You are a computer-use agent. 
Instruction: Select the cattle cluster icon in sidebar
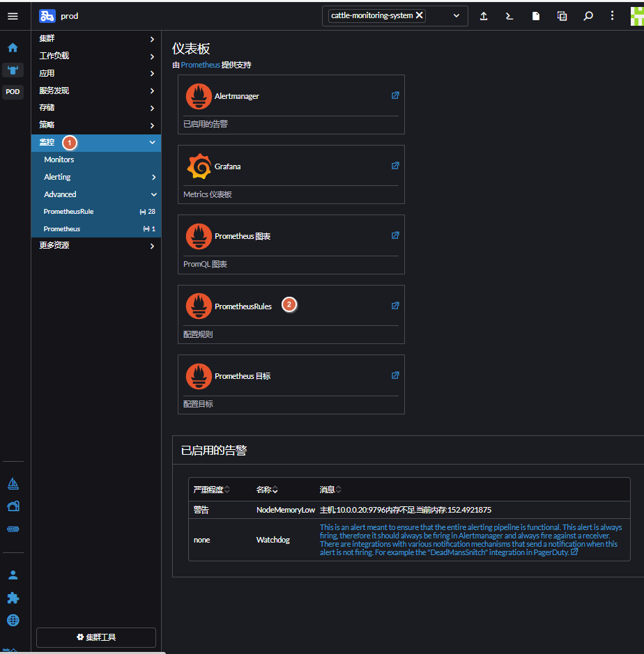pos(13,70)
